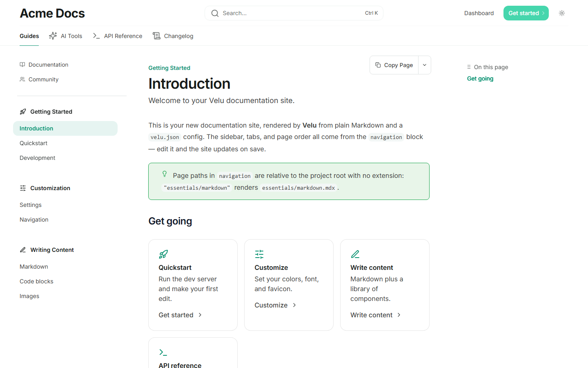Click the Get going section heading
The image size is (588, 368).
click(170, 221)
